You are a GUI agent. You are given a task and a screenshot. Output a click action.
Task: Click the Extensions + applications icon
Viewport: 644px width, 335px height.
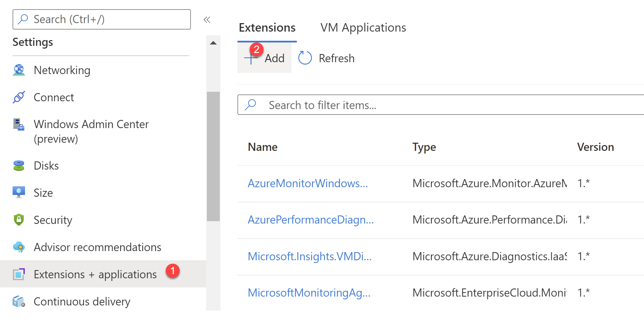click(19, 274)
